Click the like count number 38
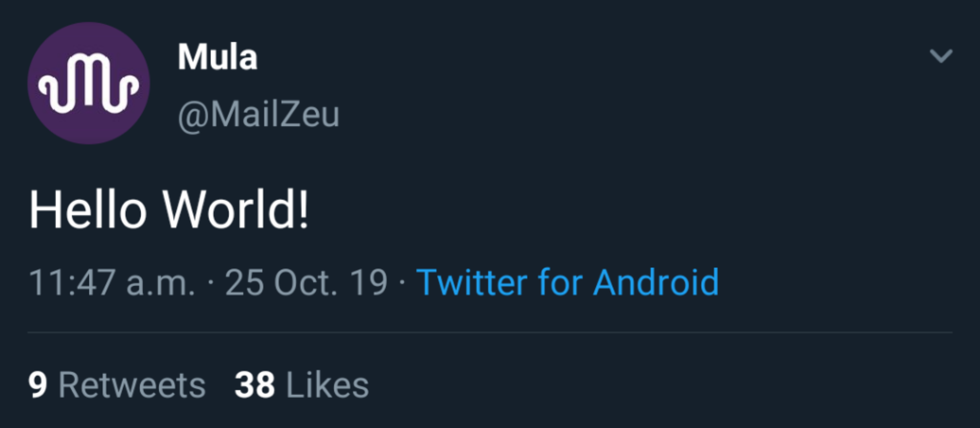The image size is (980, 428). [255, 385]
